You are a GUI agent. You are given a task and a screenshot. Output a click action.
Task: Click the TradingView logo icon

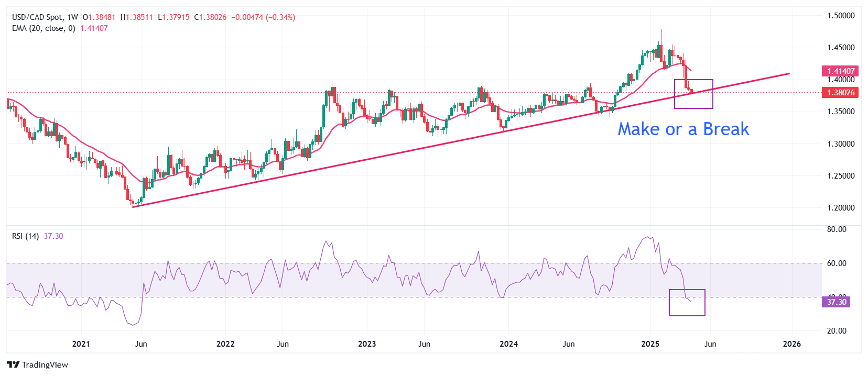13,364
